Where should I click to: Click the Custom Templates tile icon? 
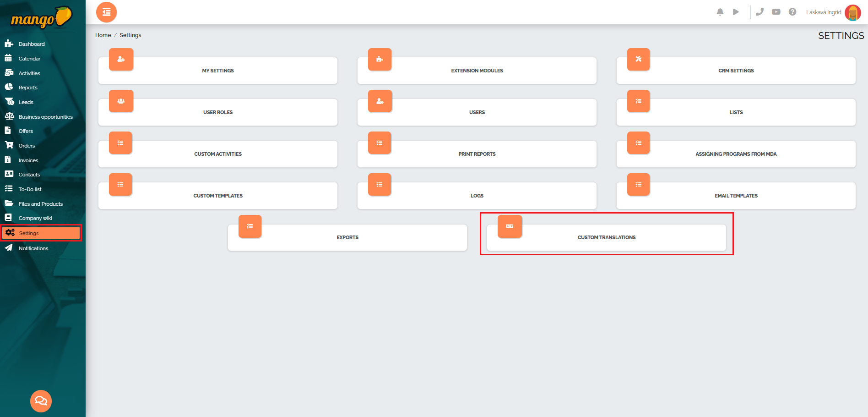120,184
